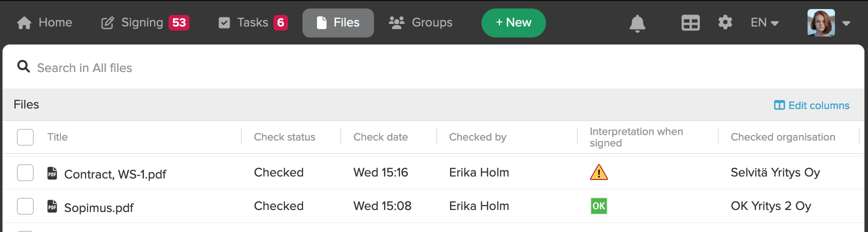This screenshot has height=232, width=868.
Task: Toggle the select-all checkbox in the header
Action: [25, 137]
